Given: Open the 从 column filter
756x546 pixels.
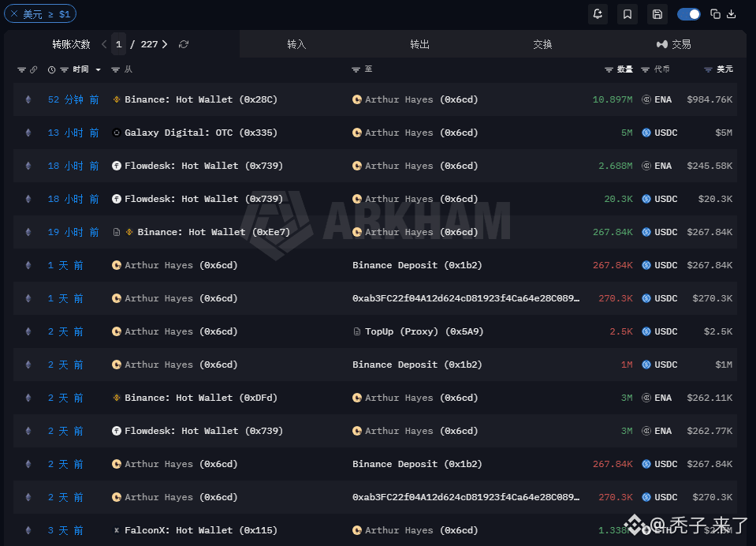Looking at the screenshot, I should (115, 70).
